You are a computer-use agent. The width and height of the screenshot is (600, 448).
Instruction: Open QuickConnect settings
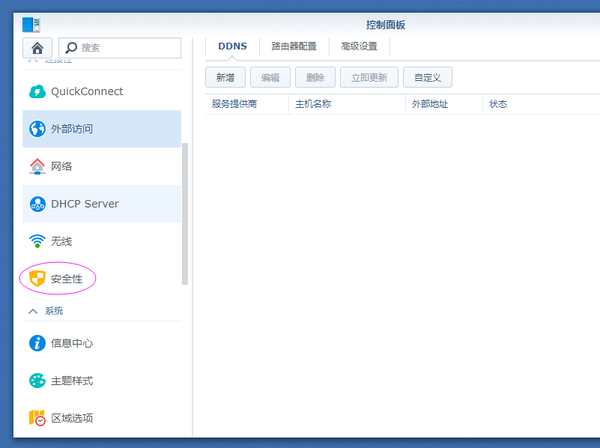point(101,91)
